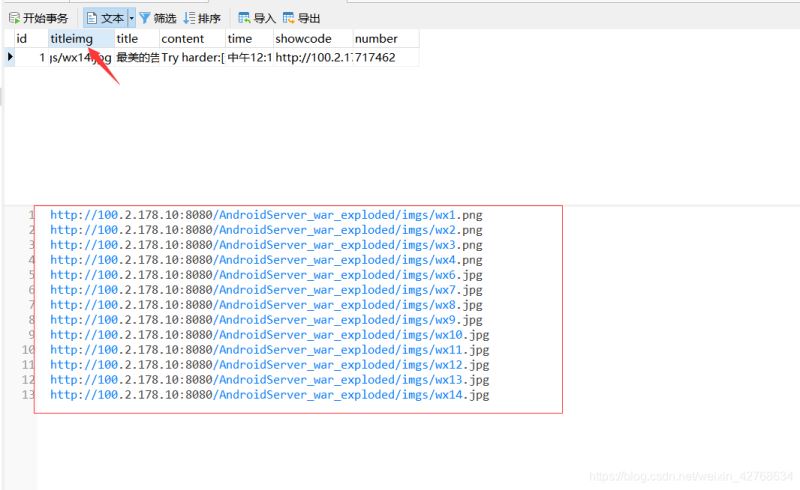Image resolution: width=800 pixels, height=490 pixels.
Task: Click the 筛选 filter button
Action: click(157, 18)
